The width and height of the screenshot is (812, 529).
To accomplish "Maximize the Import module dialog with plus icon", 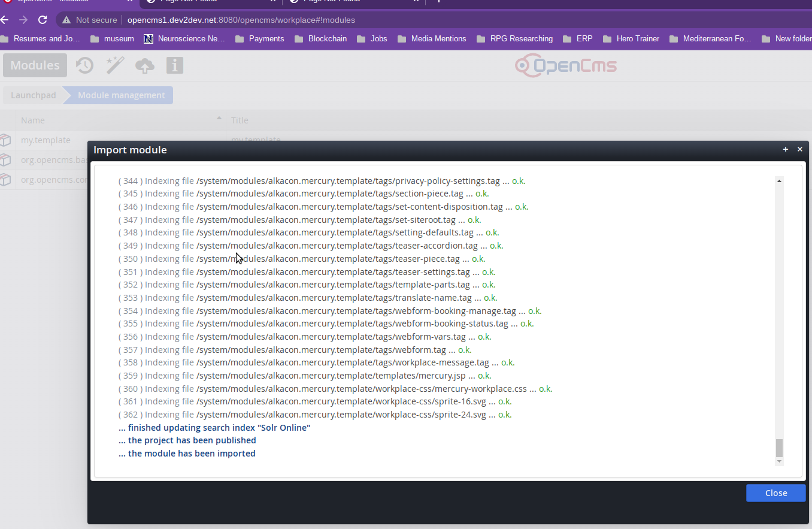I will [x=786, y=150].
